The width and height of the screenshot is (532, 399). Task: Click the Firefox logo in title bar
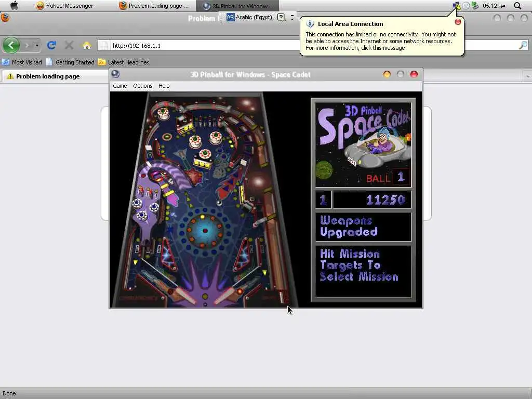tap(5, 18)
